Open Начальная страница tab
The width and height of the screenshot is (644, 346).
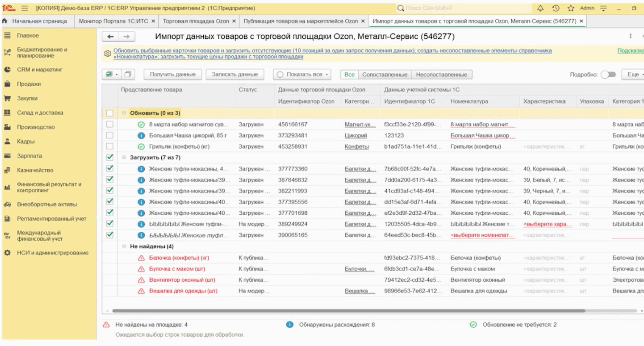39,21
